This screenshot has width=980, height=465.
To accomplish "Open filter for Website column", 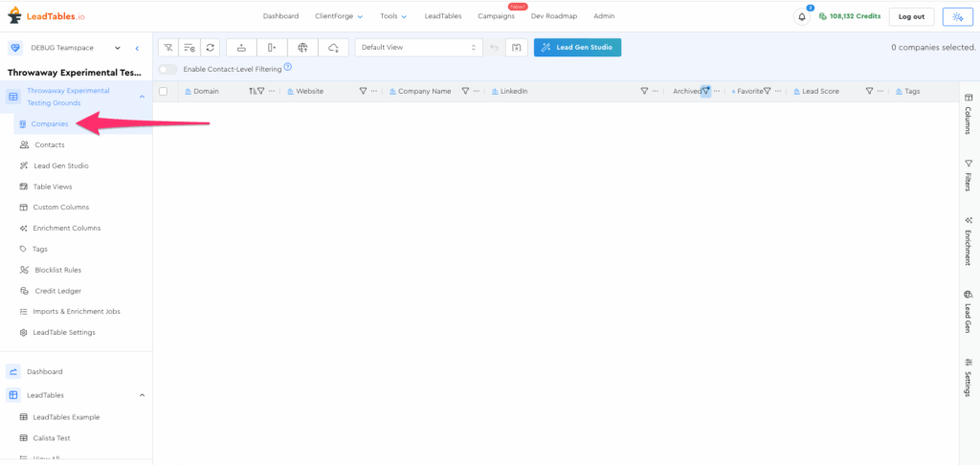I will [363, 91].
